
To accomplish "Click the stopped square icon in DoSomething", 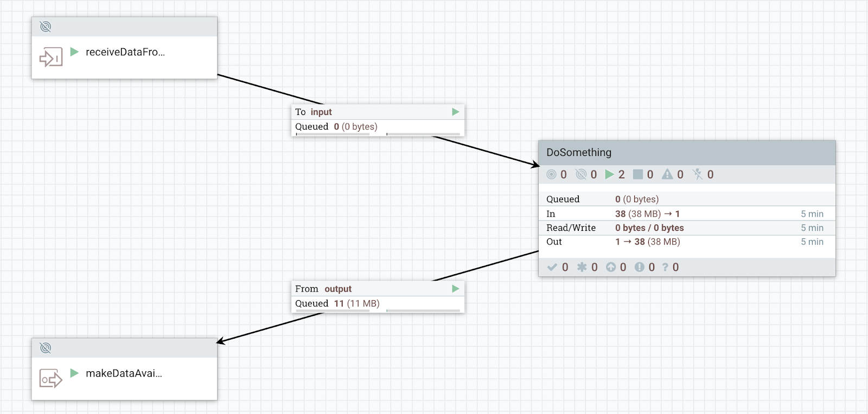I will (638, 174).
